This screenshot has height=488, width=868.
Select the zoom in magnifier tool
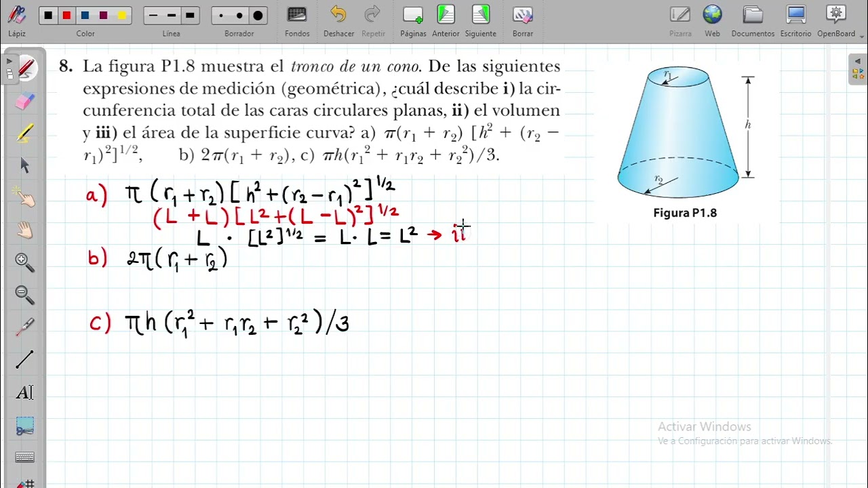24,262
